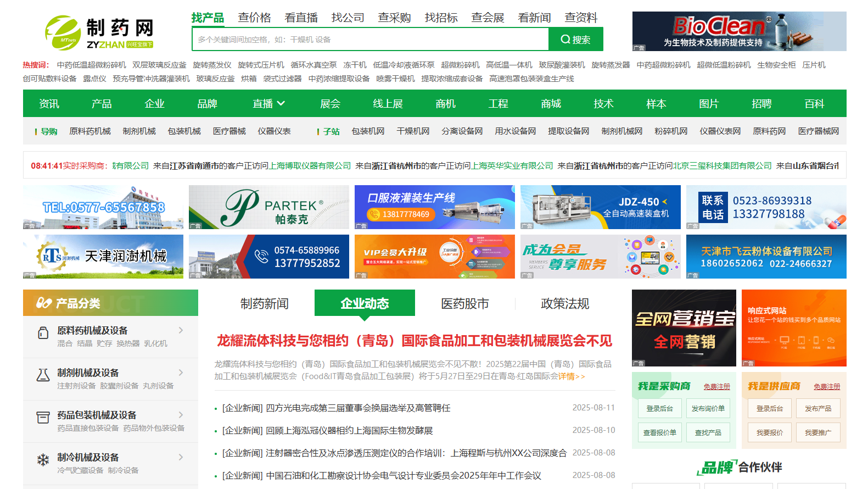Click the 制剂机械及设备 flask icon
The image size is (868, 489).
click(x=43, y=375)
